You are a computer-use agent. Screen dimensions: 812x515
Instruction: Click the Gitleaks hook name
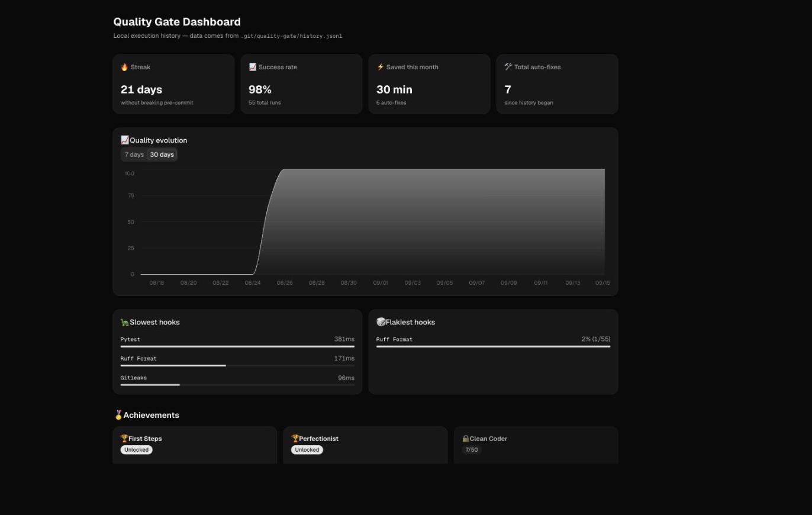tap(134, 378)
